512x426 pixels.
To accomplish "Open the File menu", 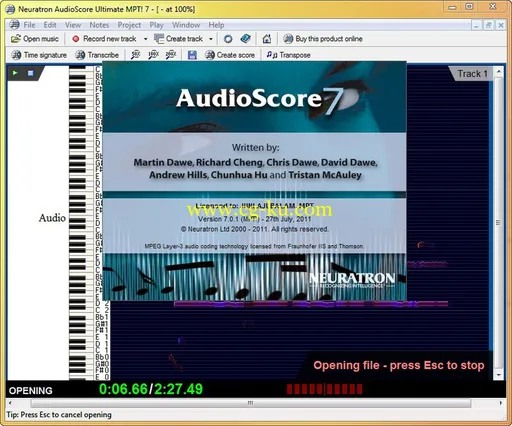I will coord(29,25).
